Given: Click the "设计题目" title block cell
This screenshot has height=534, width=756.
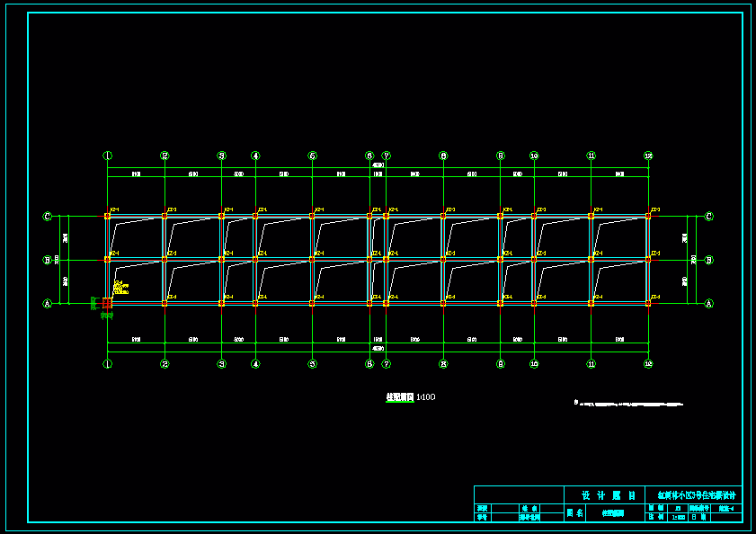Looking at the screenshot, I should point(609,495).
